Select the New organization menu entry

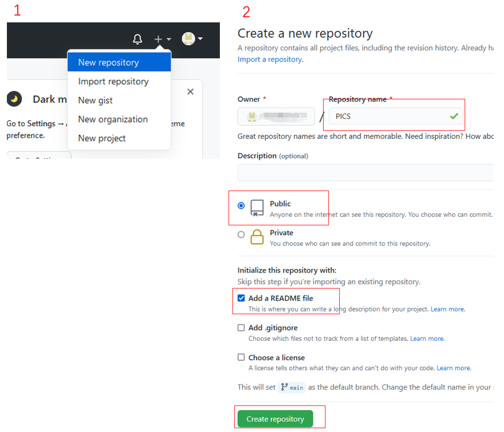119,119
